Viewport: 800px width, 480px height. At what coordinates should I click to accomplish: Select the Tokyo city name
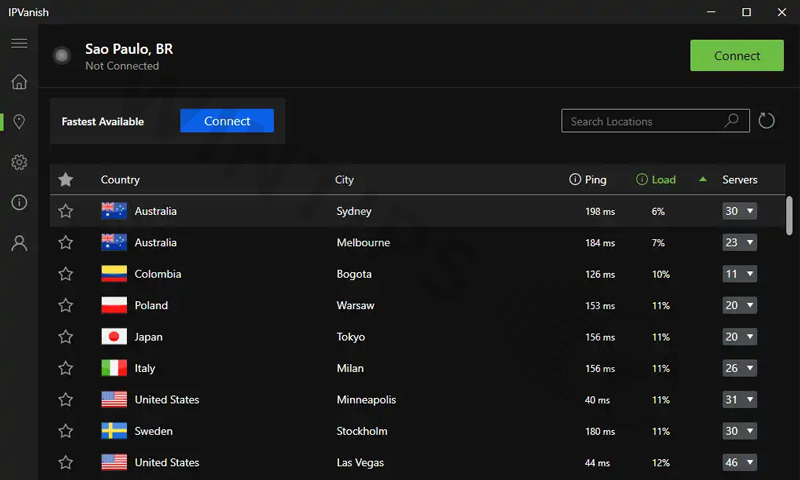point(351,337)
